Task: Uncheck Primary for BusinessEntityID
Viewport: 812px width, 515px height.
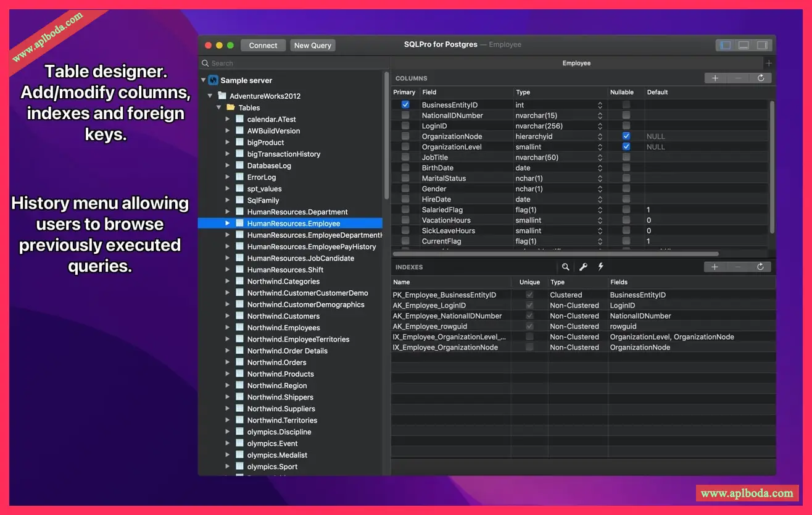Action: (405, 105)
